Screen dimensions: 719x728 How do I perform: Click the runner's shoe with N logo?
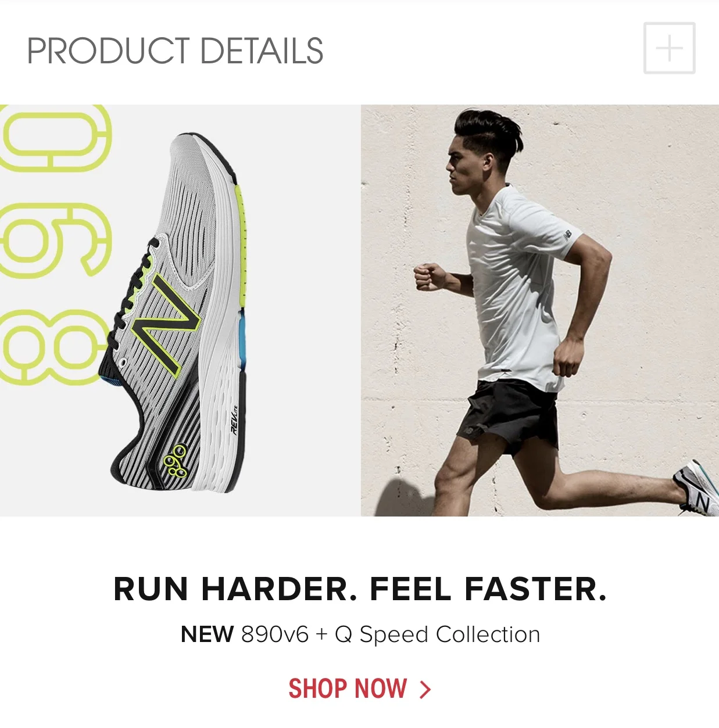coord(696,487)
